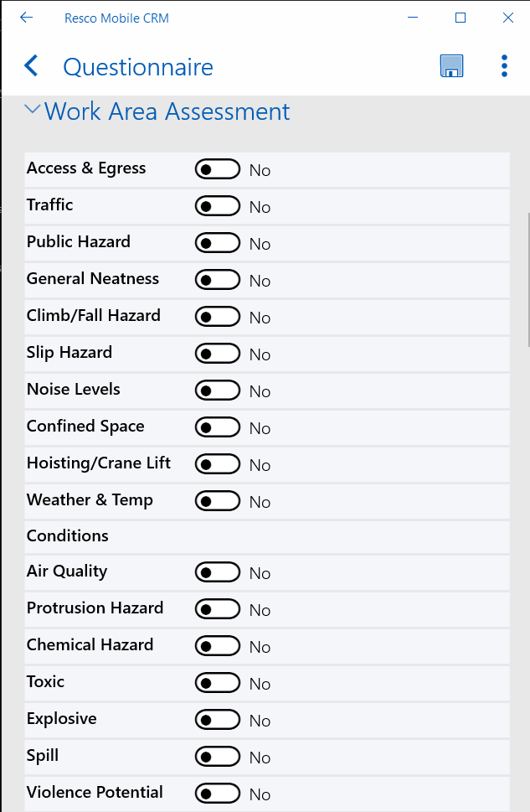The image size is (530, 812).
Task: Close the Resco Mobile CRM window
Action: 507,18
